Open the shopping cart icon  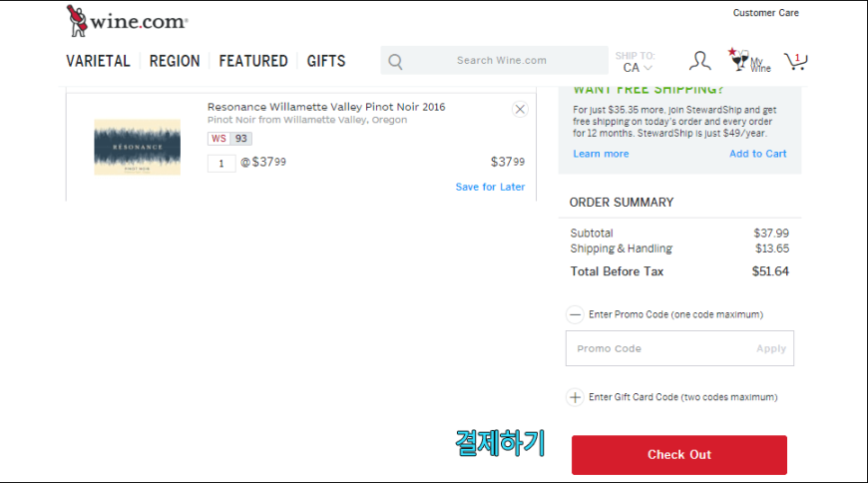tap(795, 61)
